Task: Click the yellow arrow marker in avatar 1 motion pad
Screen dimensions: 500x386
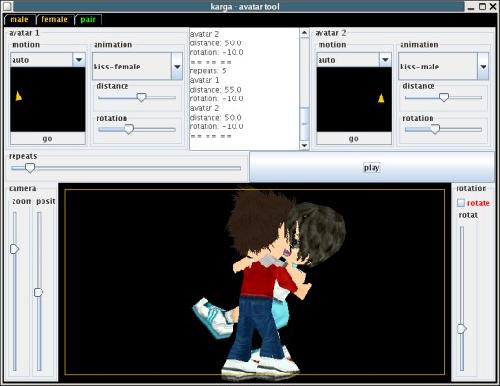Action: point(19,96)
